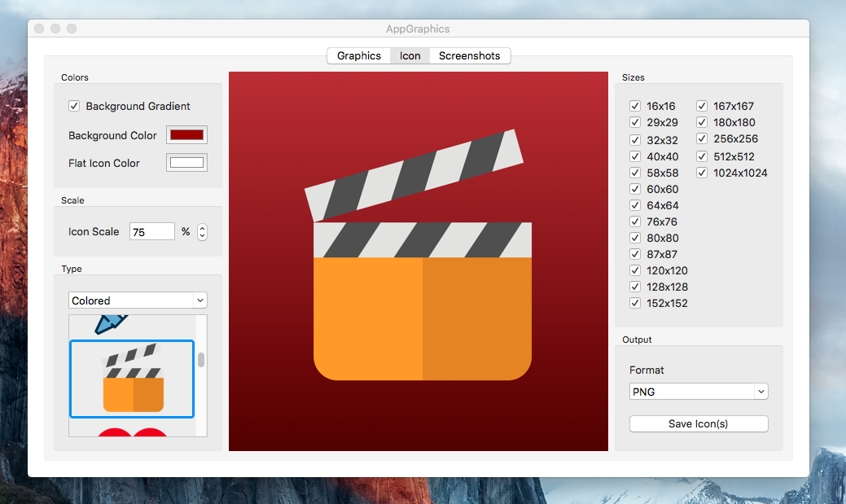Select the clapperboard icon in the type list

coord(132,379)
